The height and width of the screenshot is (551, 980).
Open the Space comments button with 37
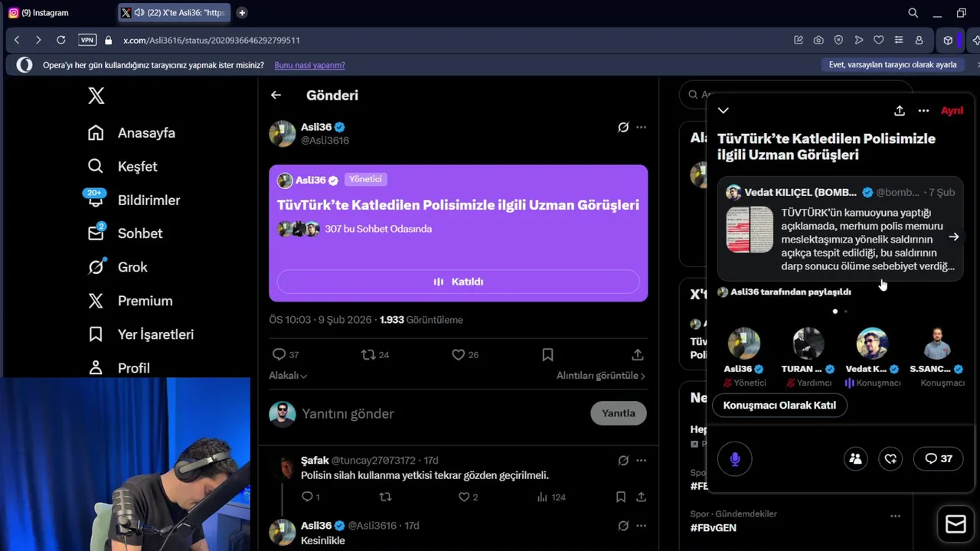(x=938, y=458)
